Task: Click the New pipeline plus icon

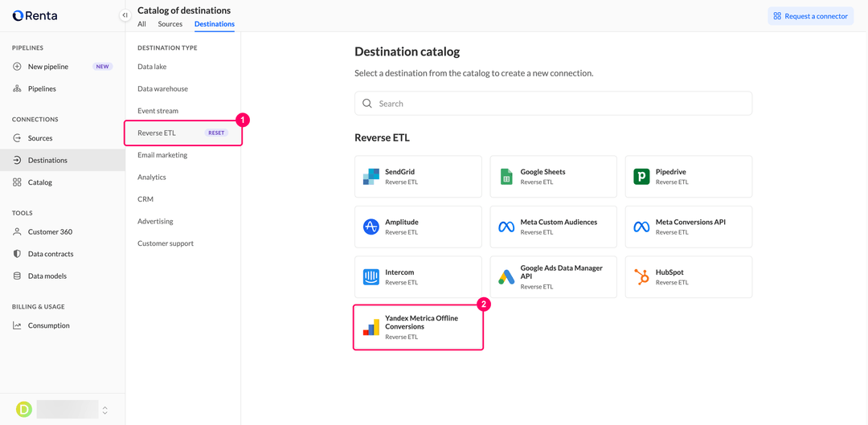Action: pos(17,67)
